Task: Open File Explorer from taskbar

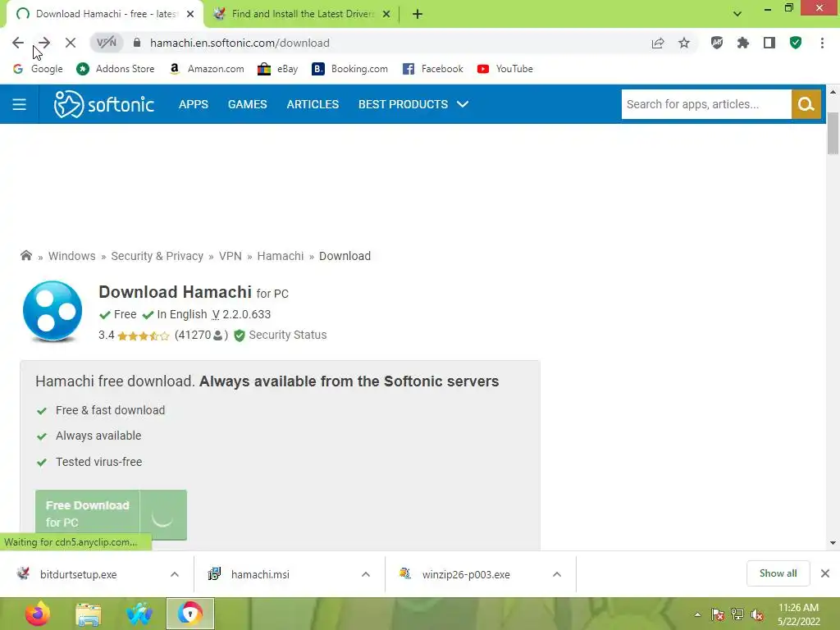Action: click(x=89, y=614)
